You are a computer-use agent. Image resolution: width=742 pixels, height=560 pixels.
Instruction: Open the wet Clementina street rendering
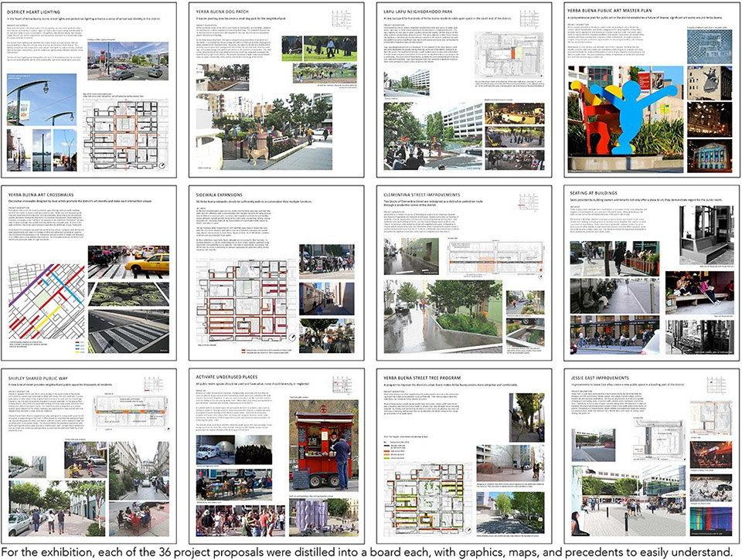click(442, 315)
